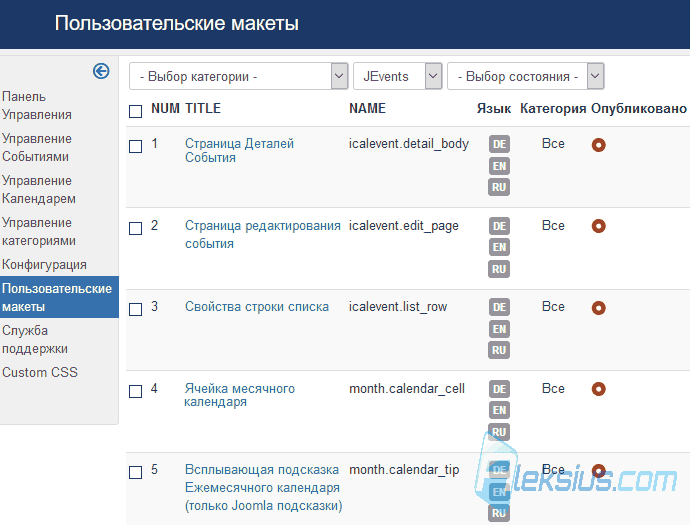Click EN language badge for icalevent.detail_body
The height and width of the screenshot is (525, 690).
(x=499, y=166)
